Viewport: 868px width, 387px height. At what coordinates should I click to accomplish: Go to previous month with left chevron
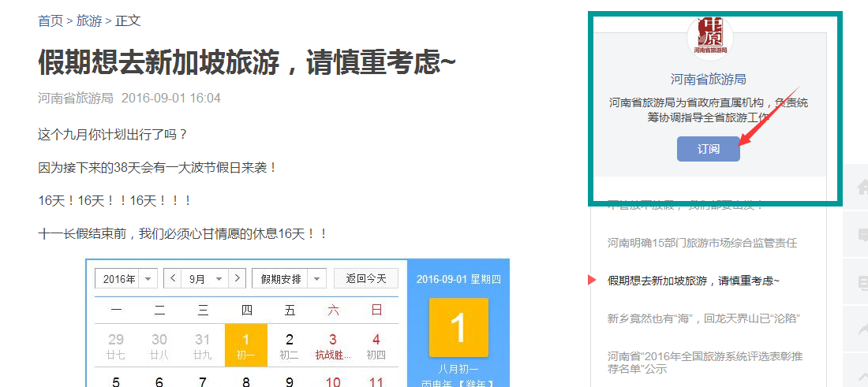pyautogui.click(x=174, y=278)
